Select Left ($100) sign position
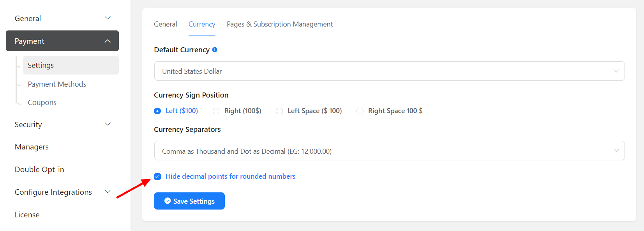Screen dimensions: 644x231 pos(157,111)
